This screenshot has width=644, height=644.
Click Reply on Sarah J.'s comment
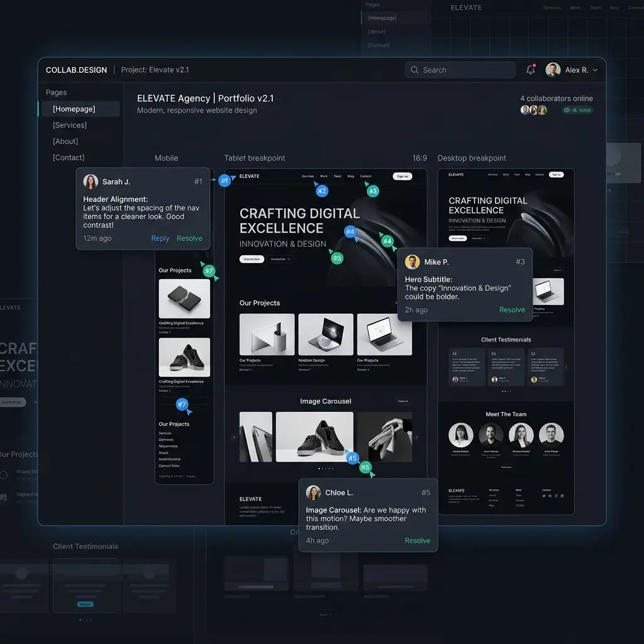[x=160, y=238]
